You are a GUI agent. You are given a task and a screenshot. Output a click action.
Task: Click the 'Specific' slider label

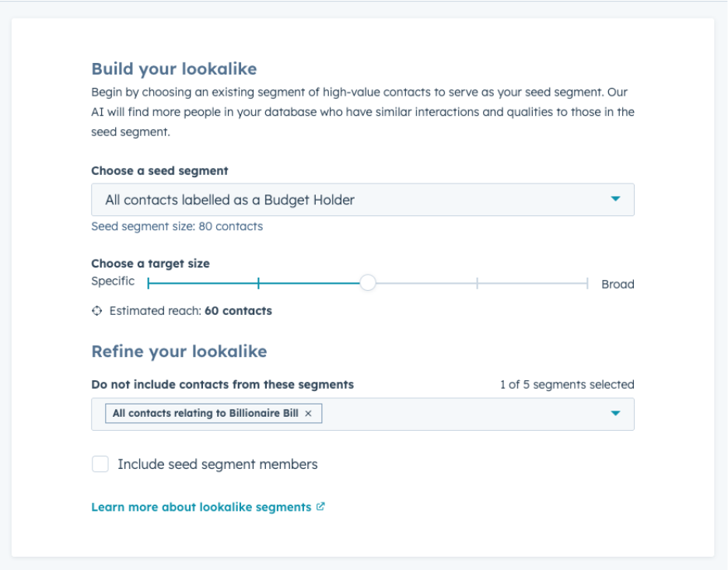(x=113, y=282)
